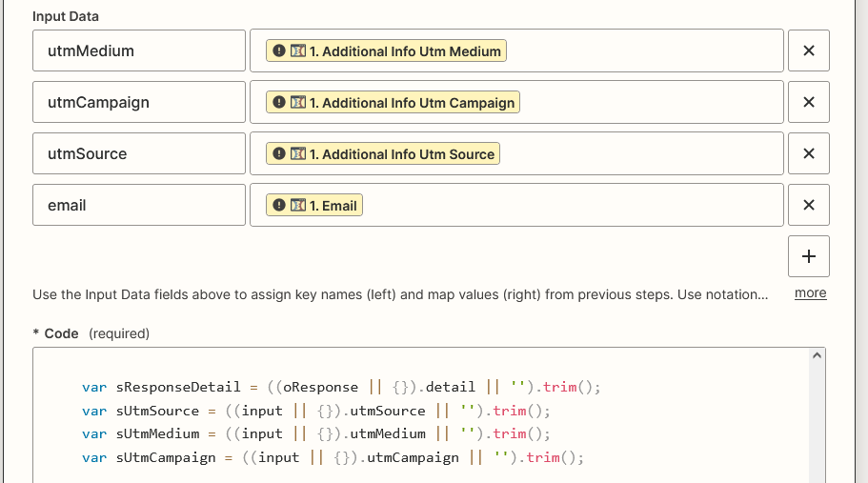
Task: Edit the utmMedium key name field
Action: (x=139, y=50)
